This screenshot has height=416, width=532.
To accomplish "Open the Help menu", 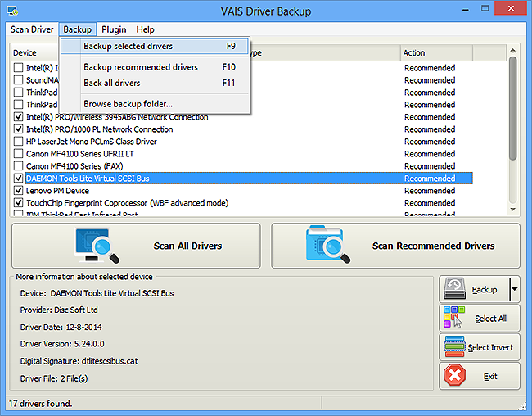I will pyautogui.click(x=145, y=29).
